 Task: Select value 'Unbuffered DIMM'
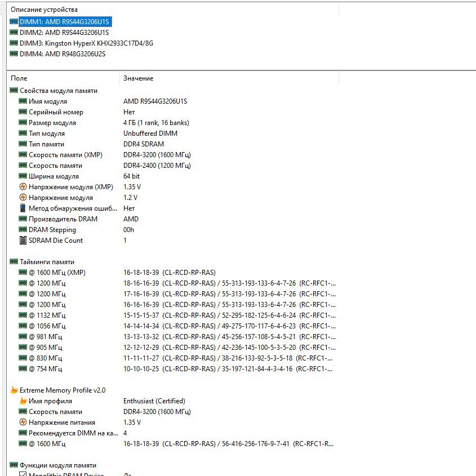click(150, 134)
